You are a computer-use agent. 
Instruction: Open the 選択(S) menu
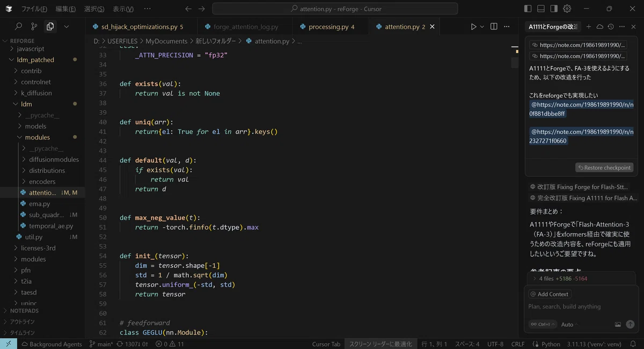[x=94, y=9]
